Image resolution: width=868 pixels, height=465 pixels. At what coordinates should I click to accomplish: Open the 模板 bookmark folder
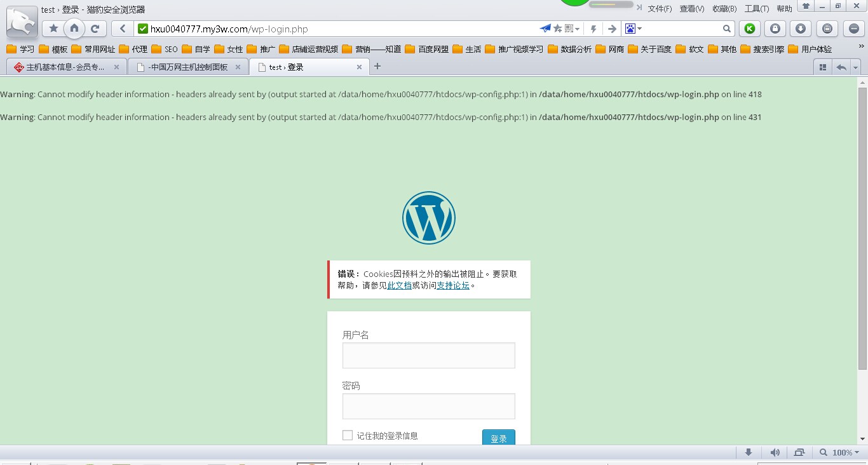53,49
